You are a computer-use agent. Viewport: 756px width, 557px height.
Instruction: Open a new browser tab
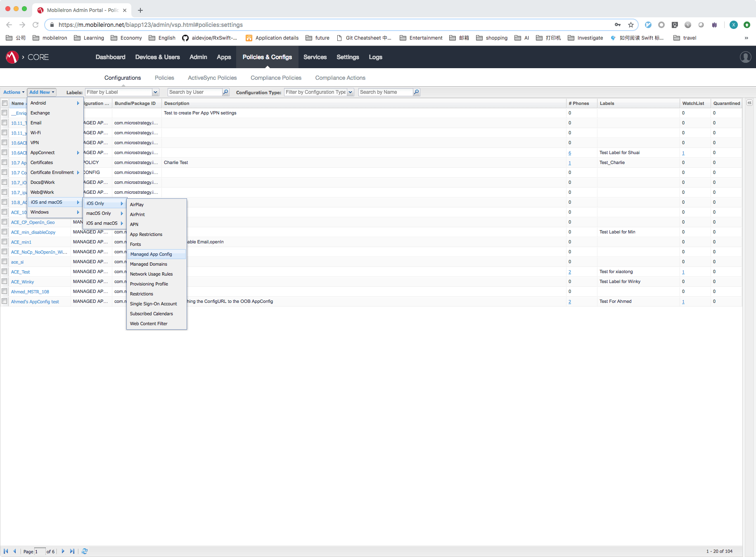click(140, 10)
